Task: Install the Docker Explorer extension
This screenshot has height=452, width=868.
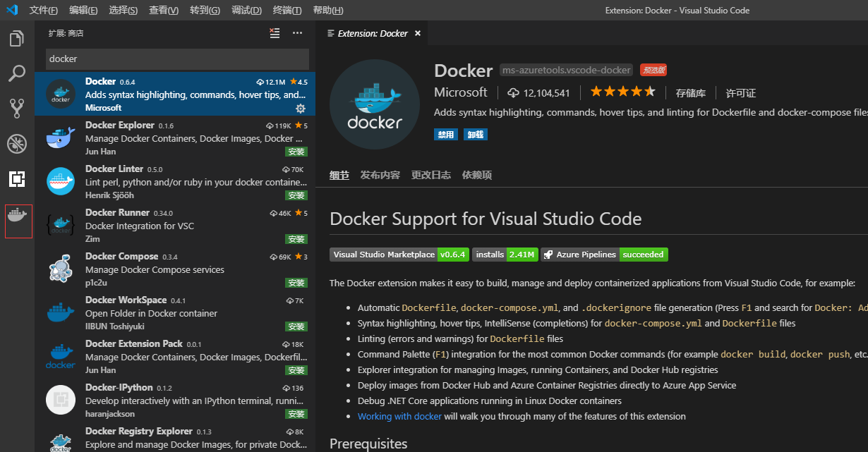Action: (296, 152)
